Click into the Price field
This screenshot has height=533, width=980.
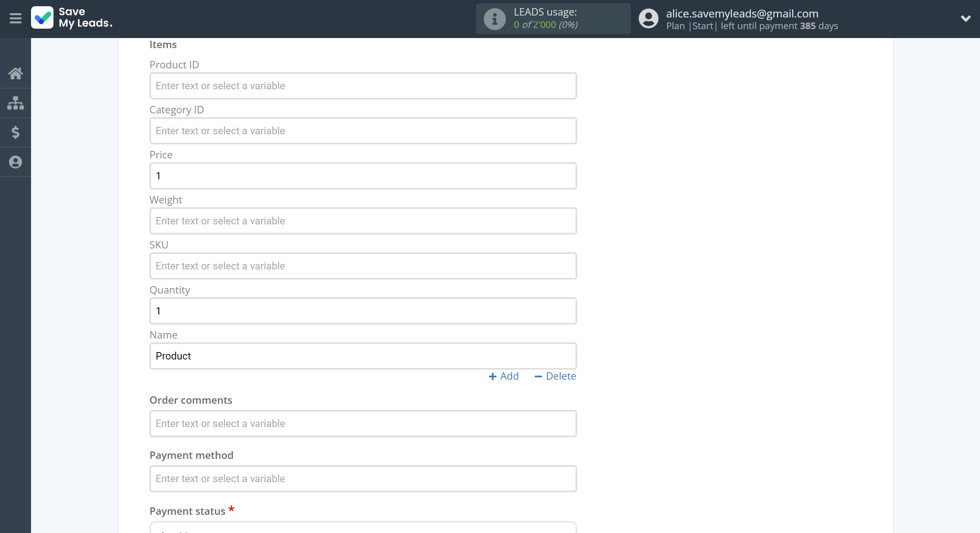(363, 176)
